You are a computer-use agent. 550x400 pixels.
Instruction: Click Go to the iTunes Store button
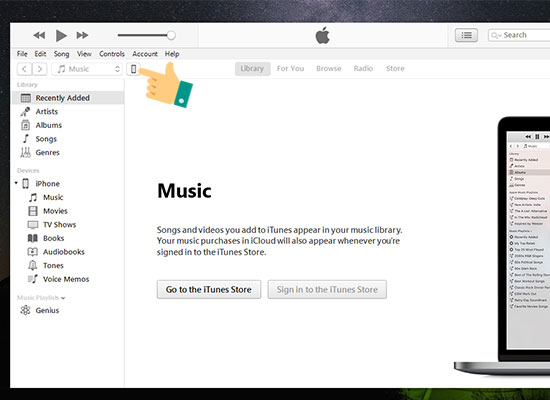click(x=209, y=289)
